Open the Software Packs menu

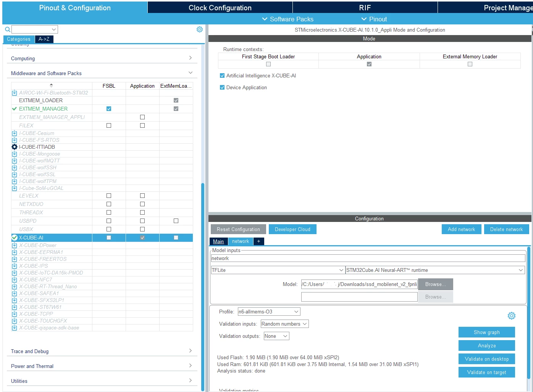tap(287, 19)
